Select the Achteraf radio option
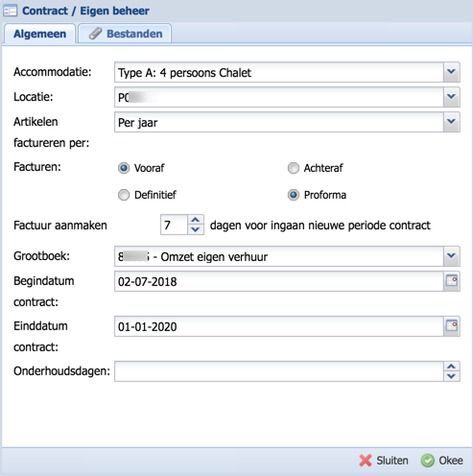Viewport: 473px width, 476px height. [294, 168]
